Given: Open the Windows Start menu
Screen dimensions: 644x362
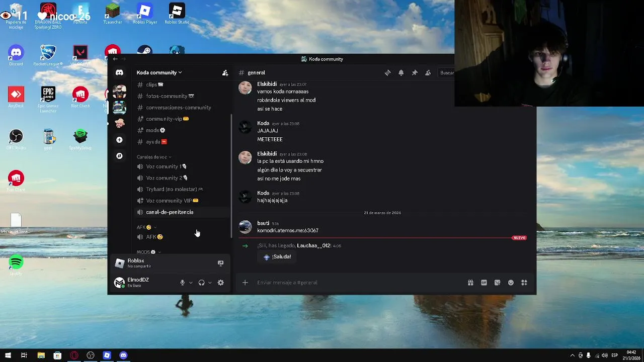Looking at the screenshot, I should point(8,355).
